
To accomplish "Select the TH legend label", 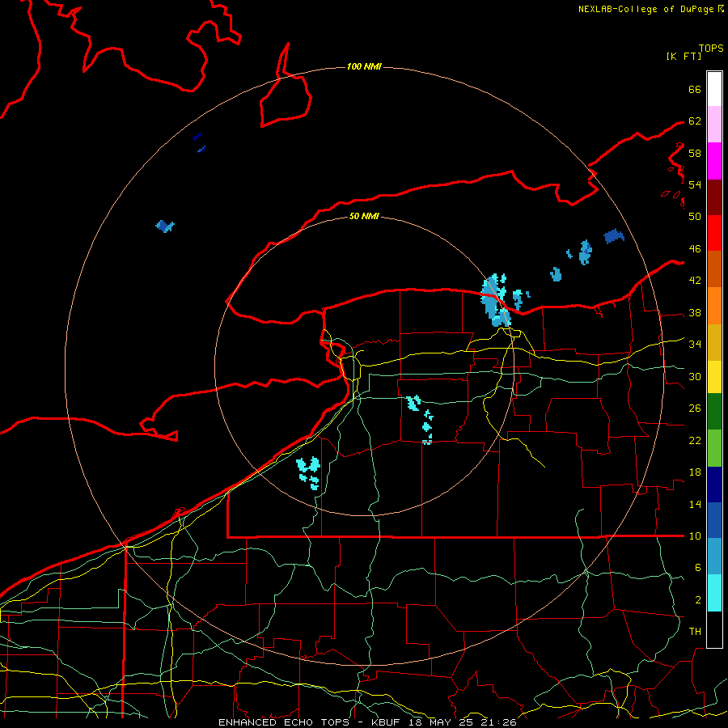I will 695,632.
